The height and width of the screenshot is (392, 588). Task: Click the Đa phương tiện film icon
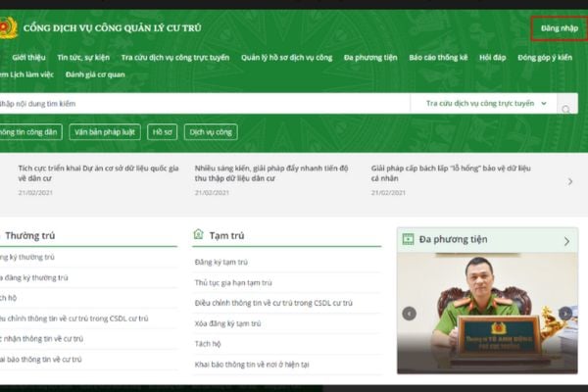[408, 239]
